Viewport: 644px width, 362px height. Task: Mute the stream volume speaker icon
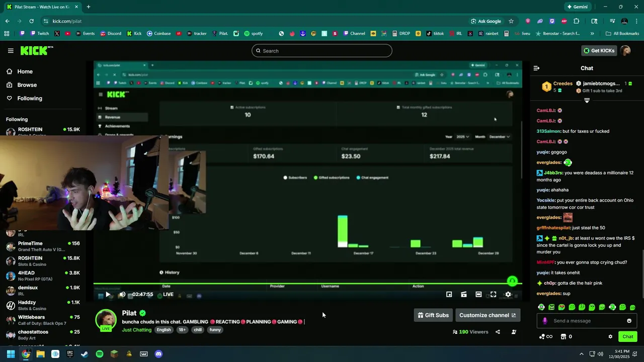(x=122, y=295)
